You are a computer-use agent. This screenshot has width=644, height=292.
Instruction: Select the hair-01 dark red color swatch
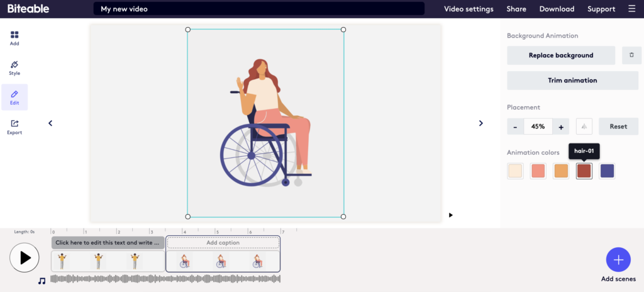(x=584, y=171)
